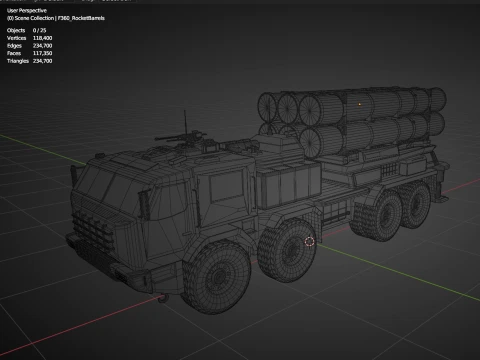Select the cab side door window
The width and height of the screenshot is (480, 360).
coord(226,186)
